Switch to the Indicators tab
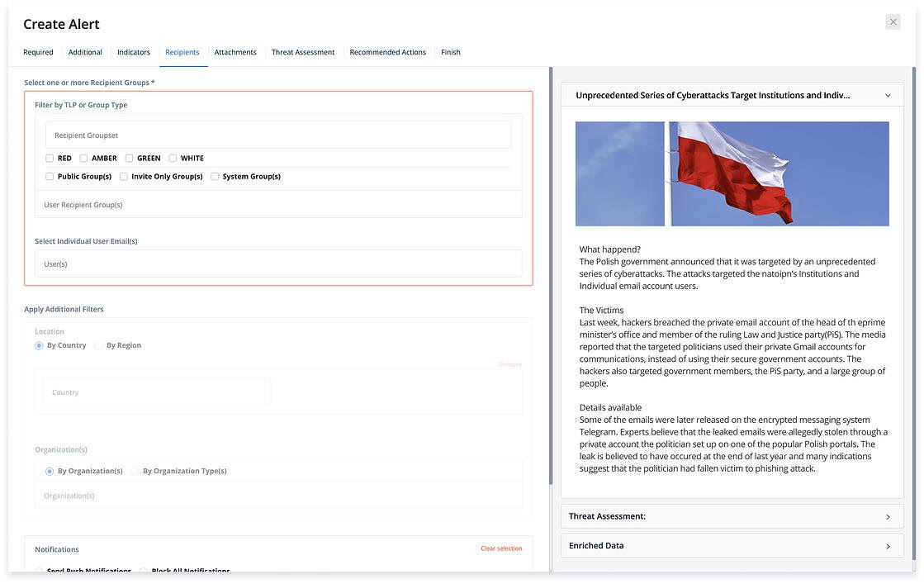 tap(134, 53)
